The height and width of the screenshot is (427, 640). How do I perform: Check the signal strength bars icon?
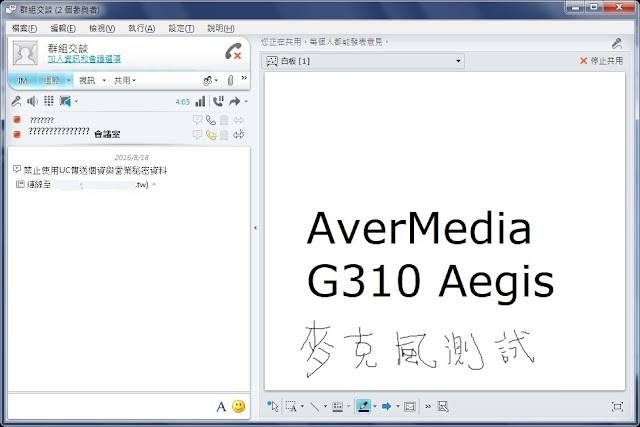click(x=200, y=101)
